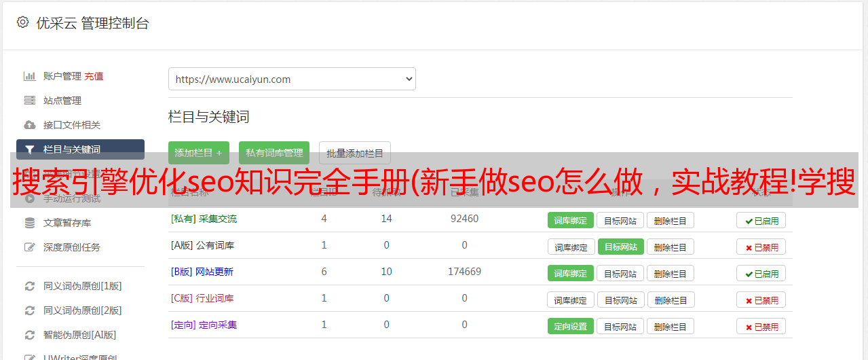Click the 92460 collected count
This screenshot has height=360, width=868.
point(465,219)
